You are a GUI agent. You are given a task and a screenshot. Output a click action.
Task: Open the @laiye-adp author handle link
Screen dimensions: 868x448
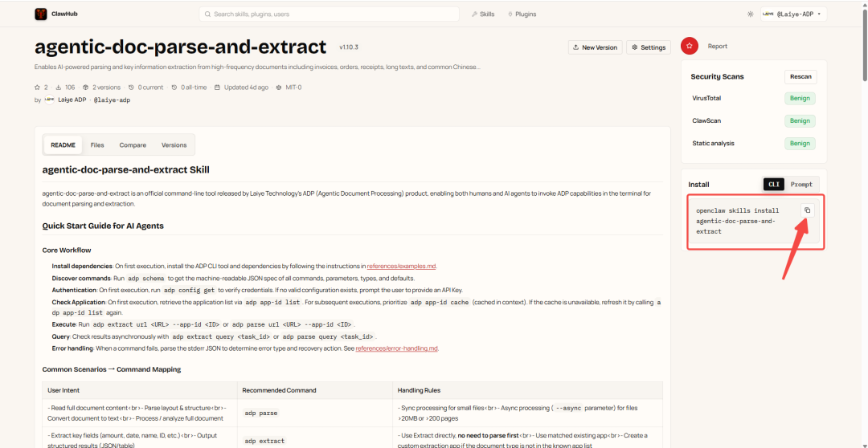[112, 100]
